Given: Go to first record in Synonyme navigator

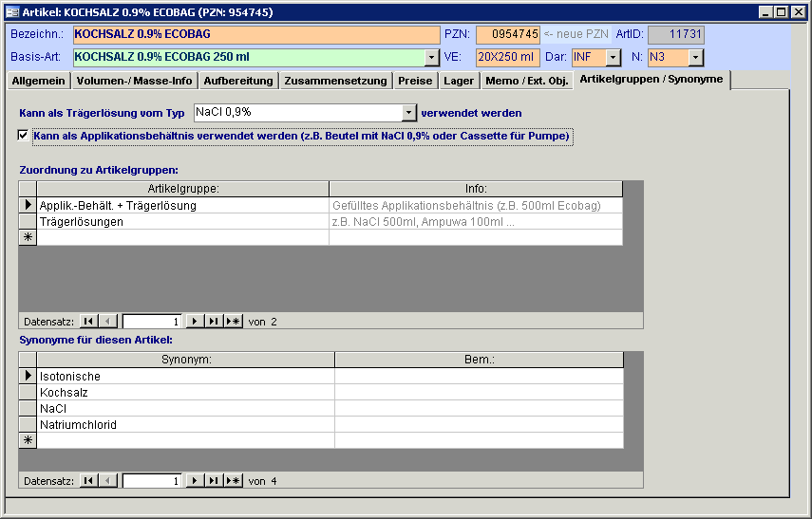Looking at the screenshot, I should 88,481.
